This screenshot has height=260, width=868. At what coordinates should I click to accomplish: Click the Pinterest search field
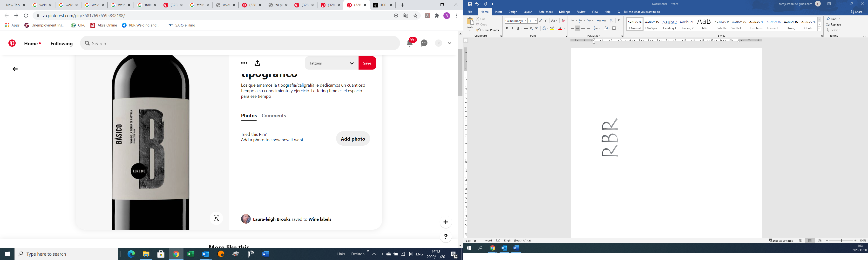click(x=240, y=43)
